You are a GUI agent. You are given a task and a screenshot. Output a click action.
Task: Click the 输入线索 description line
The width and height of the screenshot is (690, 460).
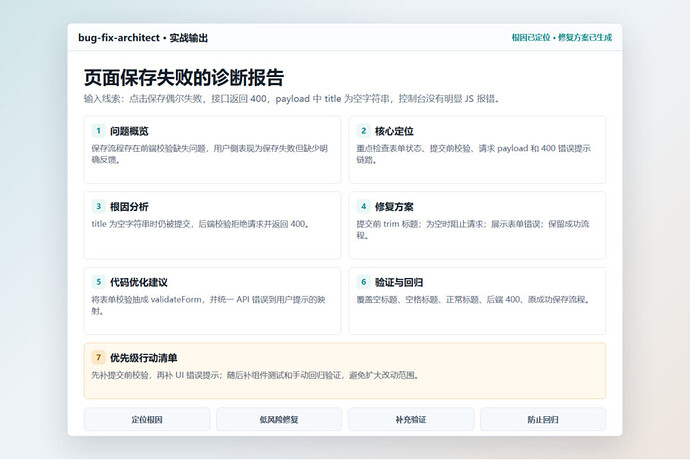pyautogui.click(x=292, y=99)
